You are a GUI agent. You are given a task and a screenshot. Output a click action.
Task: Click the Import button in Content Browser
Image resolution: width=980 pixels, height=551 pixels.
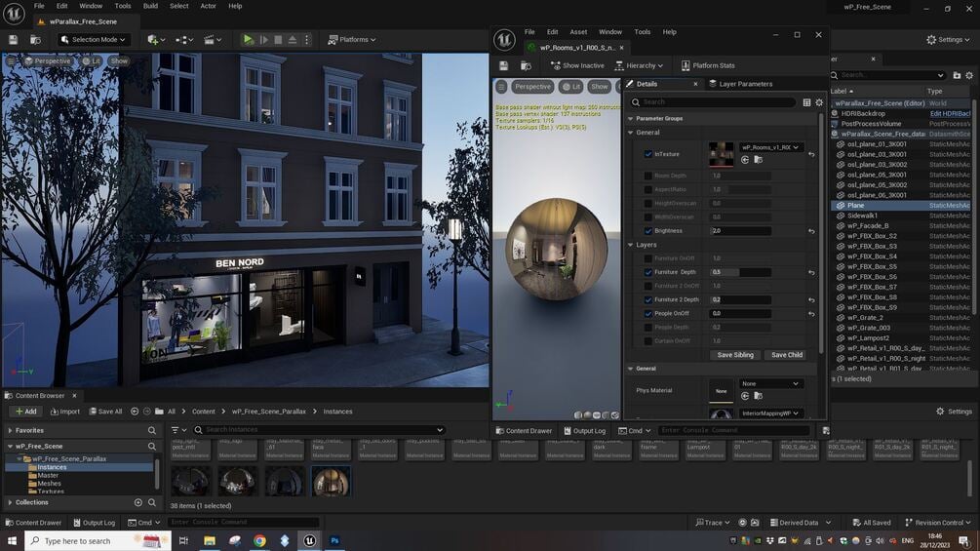coord(64,412)
